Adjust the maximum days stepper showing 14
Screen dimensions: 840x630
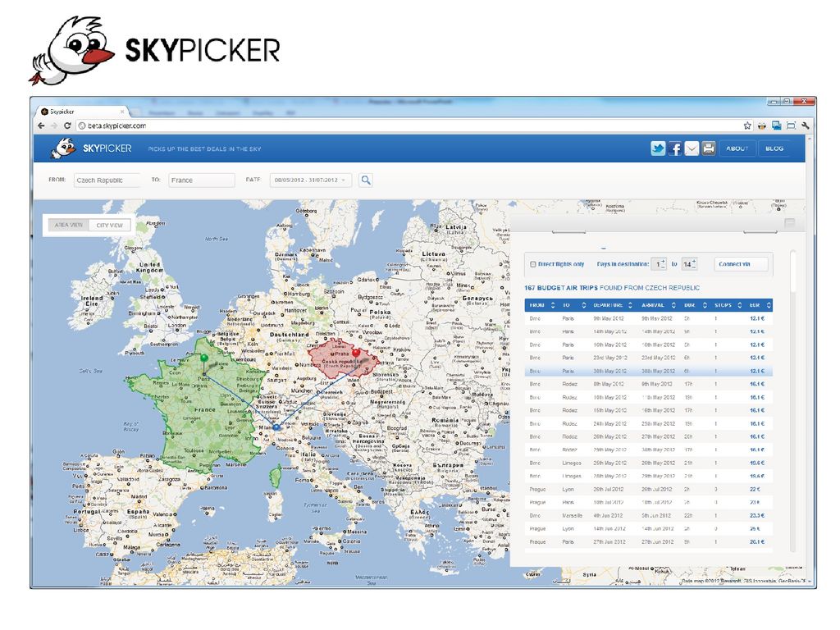tap(689, 264)
